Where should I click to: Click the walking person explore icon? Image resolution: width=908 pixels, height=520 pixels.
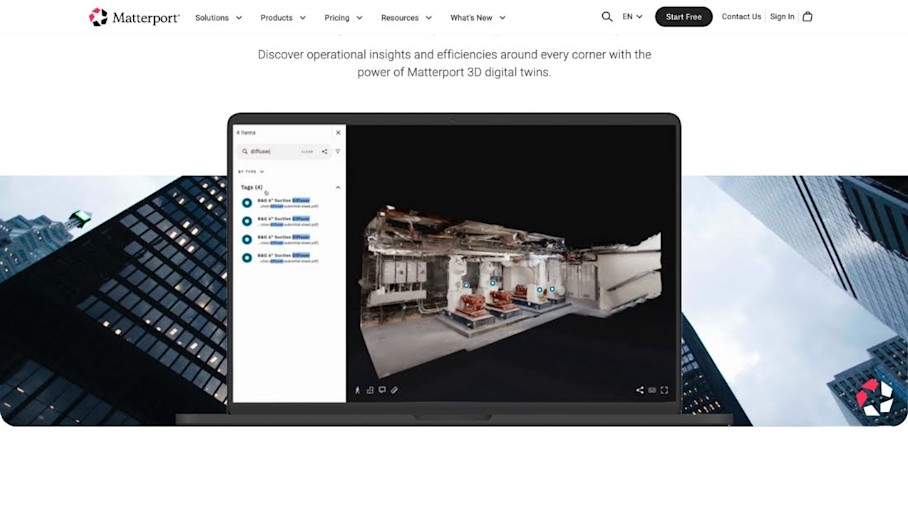(357, 390)
